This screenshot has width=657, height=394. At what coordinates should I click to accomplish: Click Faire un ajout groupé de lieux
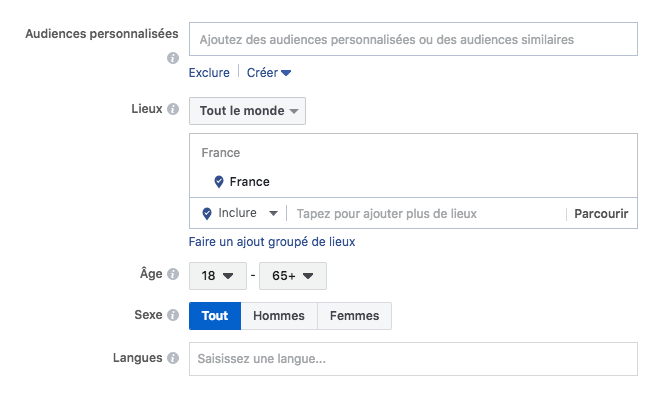pyautogui.click(x=272, y=242)
